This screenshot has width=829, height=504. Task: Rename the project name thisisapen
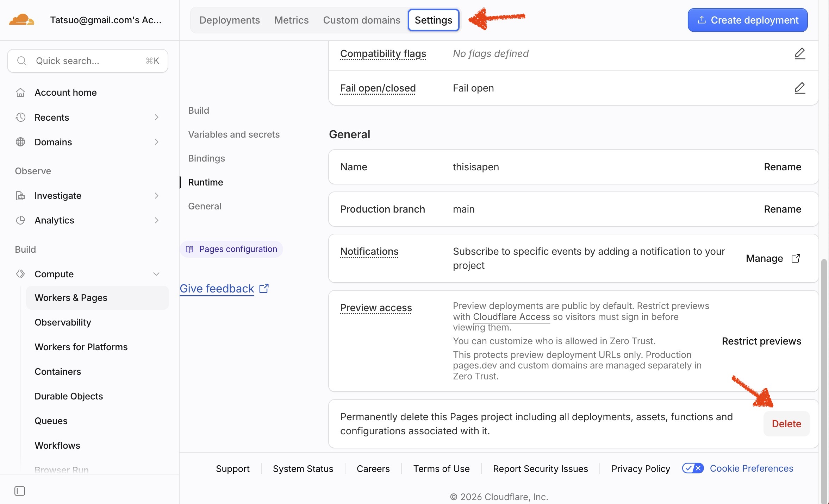(x=783, y=167)
